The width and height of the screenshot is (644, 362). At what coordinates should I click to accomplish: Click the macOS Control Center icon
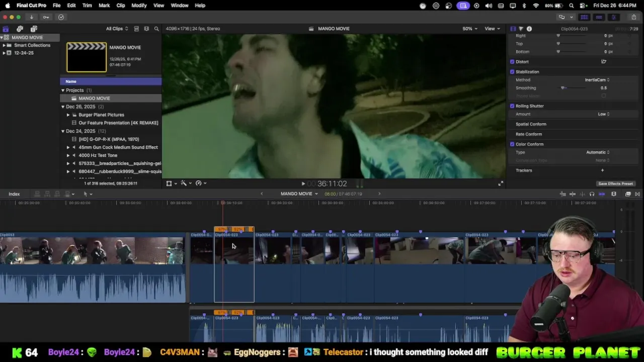583,6
